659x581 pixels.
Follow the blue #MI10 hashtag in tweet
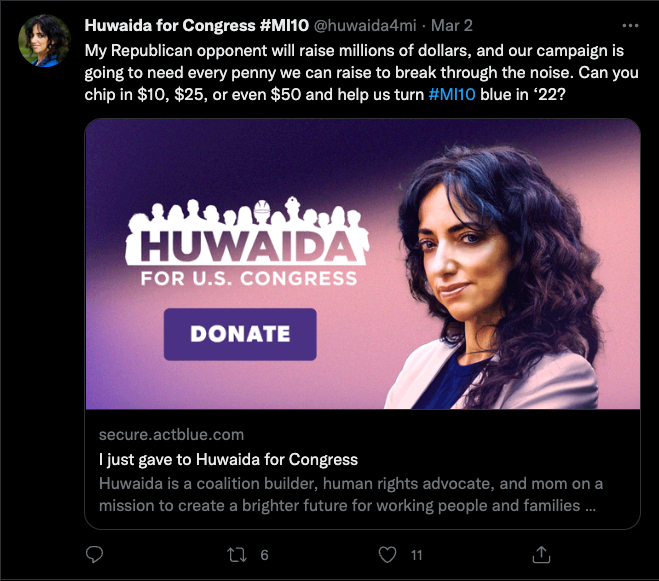(x=452, y=95)
